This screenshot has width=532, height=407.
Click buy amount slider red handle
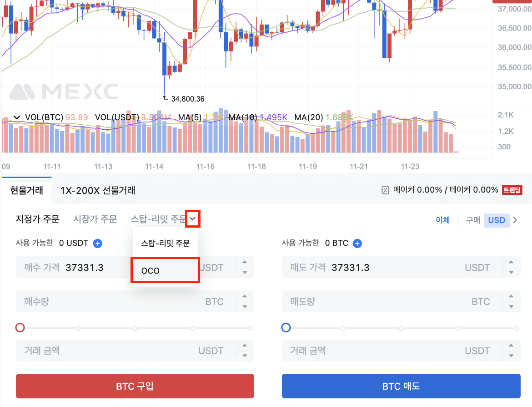[20, 328]
